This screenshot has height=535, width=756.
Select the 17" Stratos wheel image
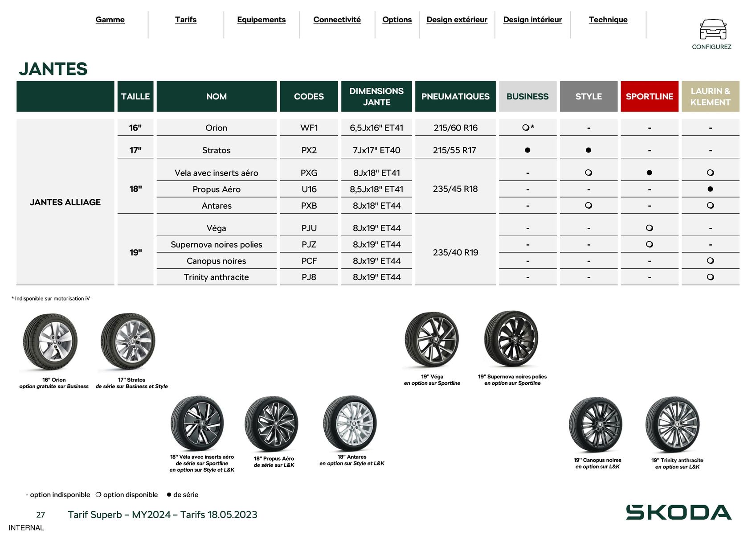click(128, 342)
